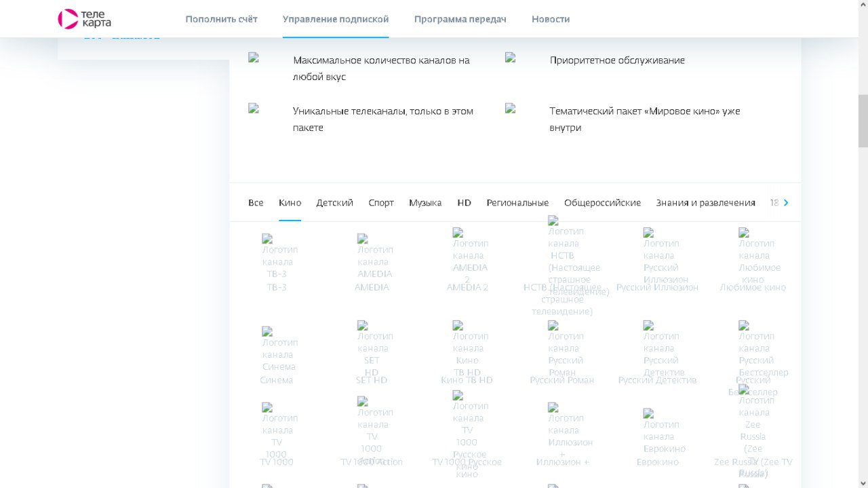Open Русский Бестселлер channel logo
This screenshot has width=868, height=488.
pos(763,350)
